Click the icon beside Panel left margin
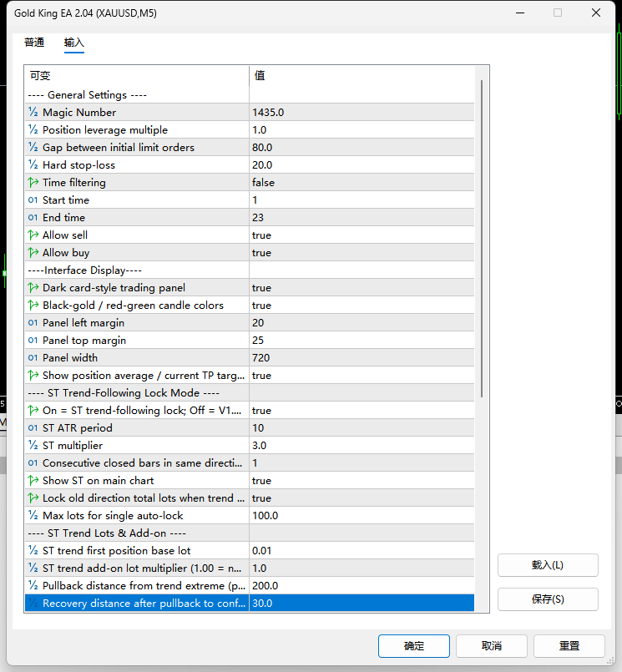This screenshot has height=672, width=622. pyautogui.click(x=33, y=323)
